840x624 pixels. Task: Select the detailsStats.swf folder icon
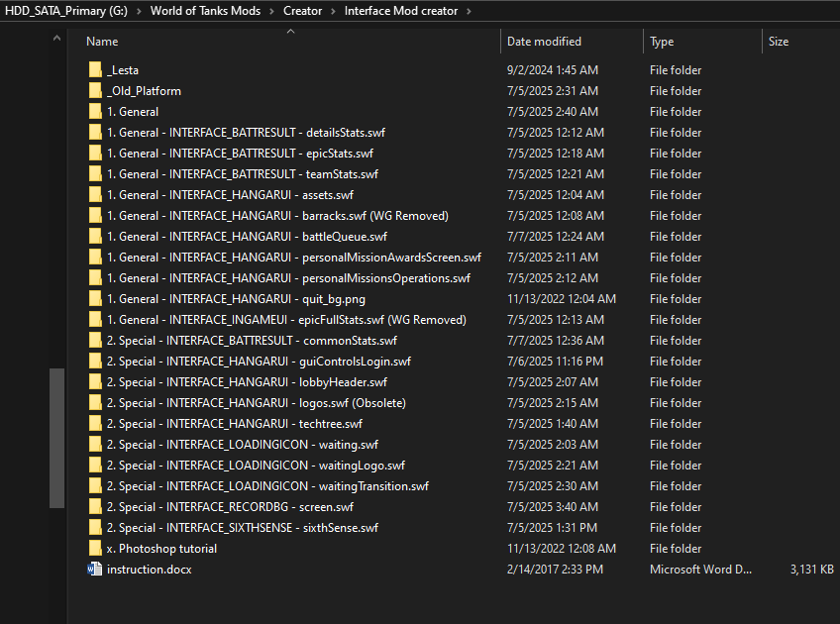[x=95, y=133]
